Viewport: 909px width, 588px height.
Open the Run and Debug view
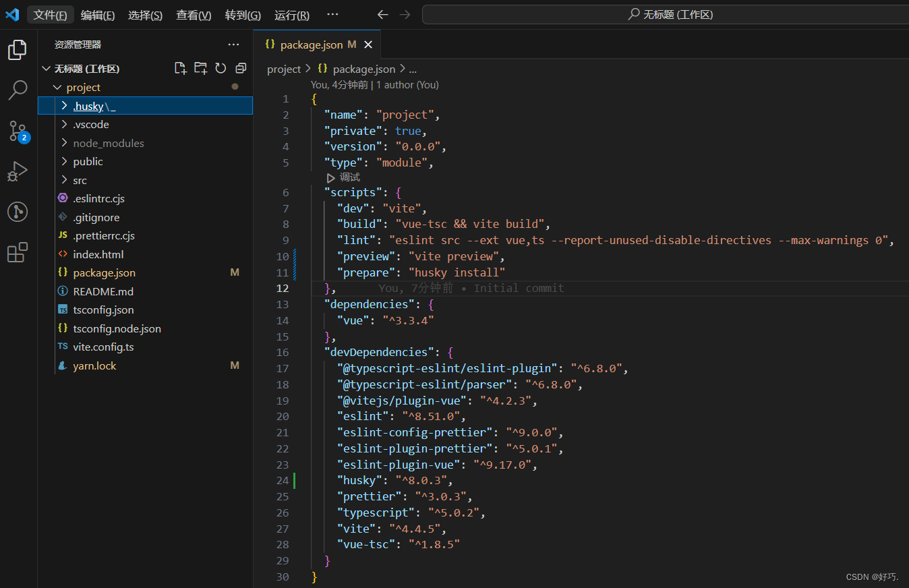coord(18,171)
